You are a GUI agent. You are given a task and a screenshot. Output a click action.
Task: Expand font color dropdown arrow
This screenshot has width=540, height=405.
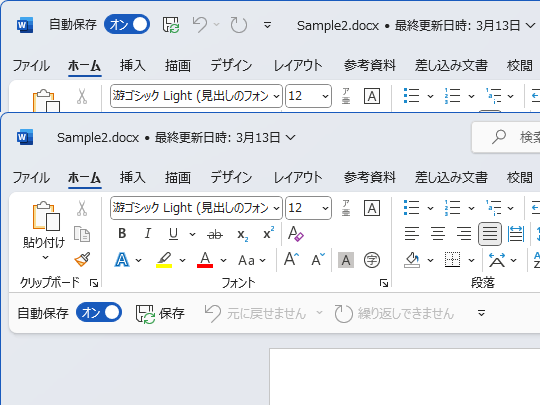[x=224, y=260]
